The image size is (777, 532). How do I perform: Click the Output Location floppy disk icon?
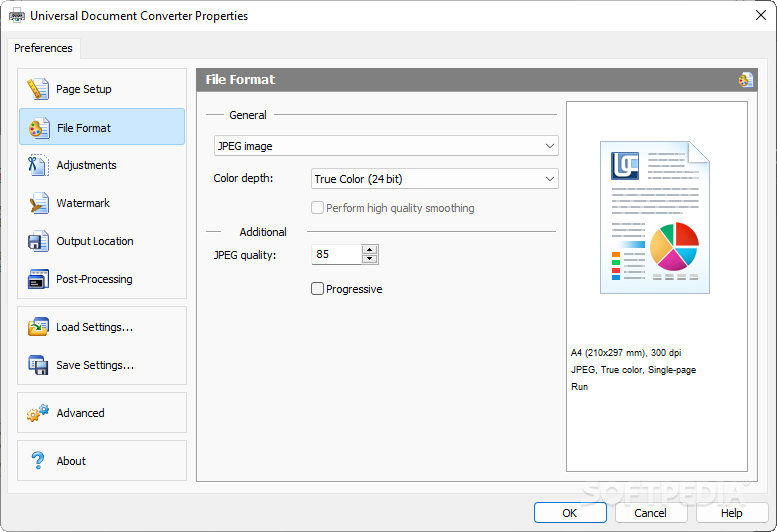pos(38,241)
